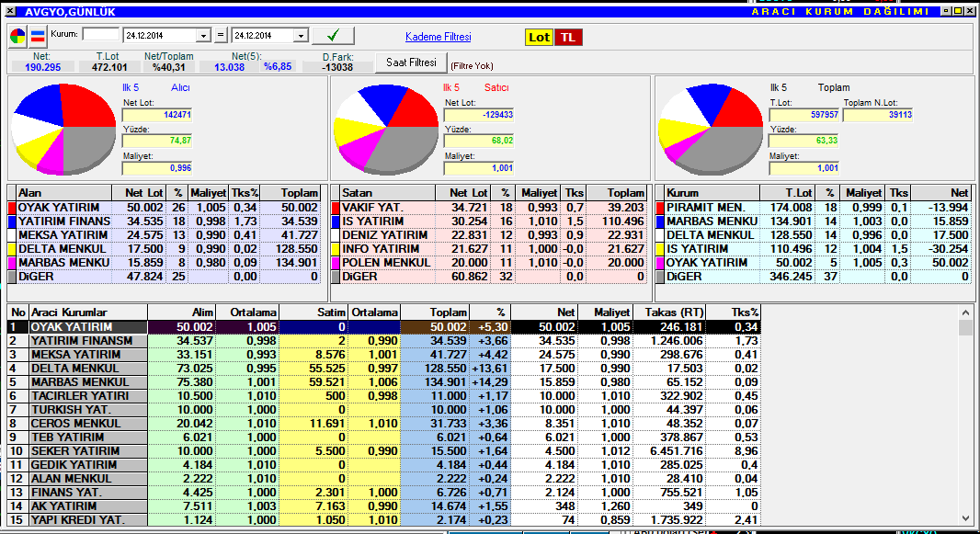Switch the display to Lot mode
This screenshot has height=534, width=980.
point(539,37)
